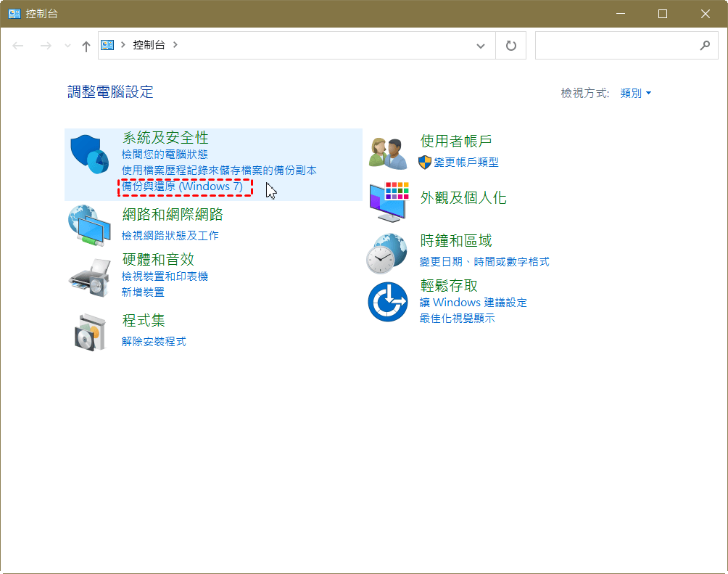This screenshot has height=574, width=728.
Task: Open the 網路和網際網路 globe icon
Action: [89, 224]
